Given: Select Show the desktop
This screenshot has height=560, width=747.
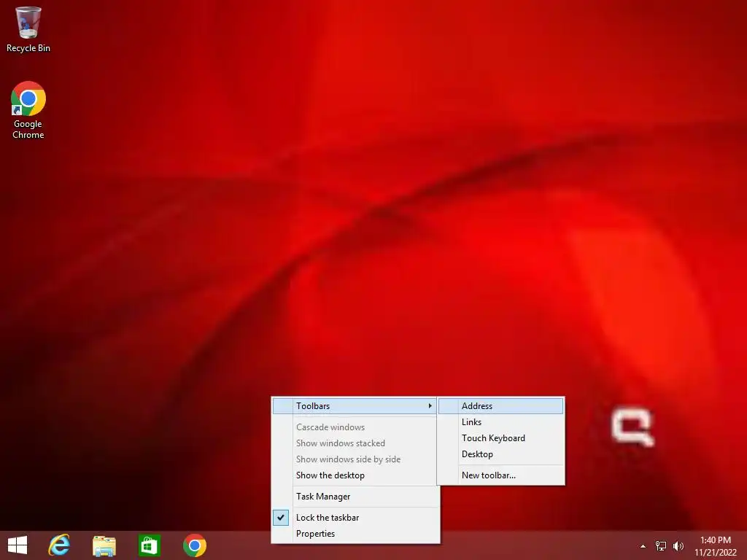Looking at the screenshot, I should [355, 475].
